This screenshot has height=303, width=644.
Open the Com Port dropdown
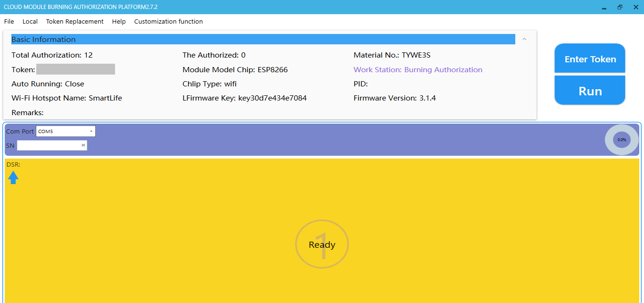pos(66,131)
